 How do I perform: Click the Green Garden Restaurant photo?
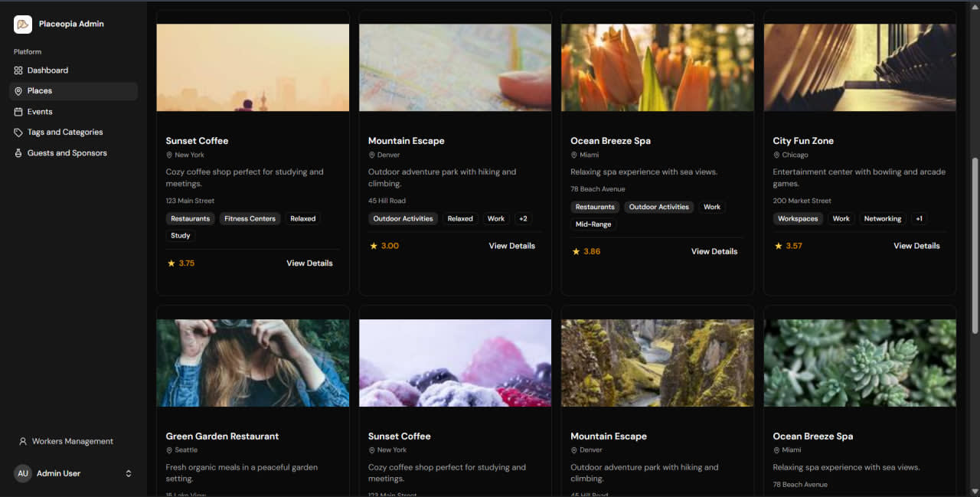(253, 363)
